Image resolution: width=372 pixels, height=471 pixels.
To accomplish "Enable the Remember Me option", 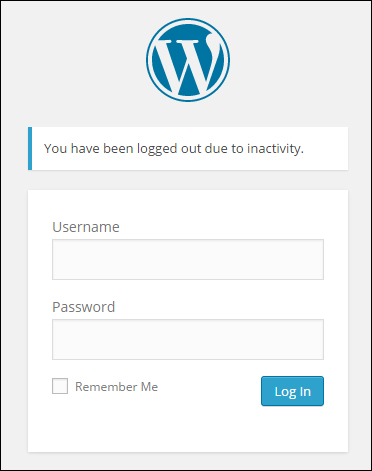I will [60, 386].
